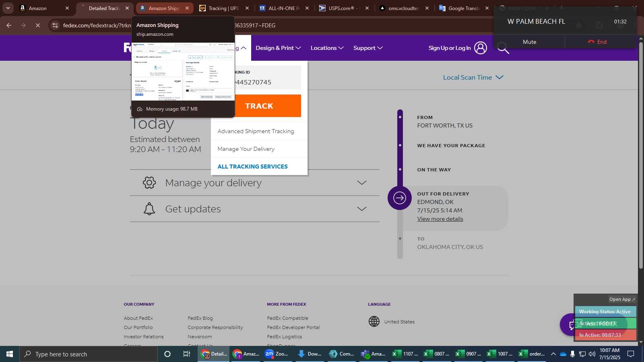Switch to the ALL-IN-ONE tab

click(284, 8)
